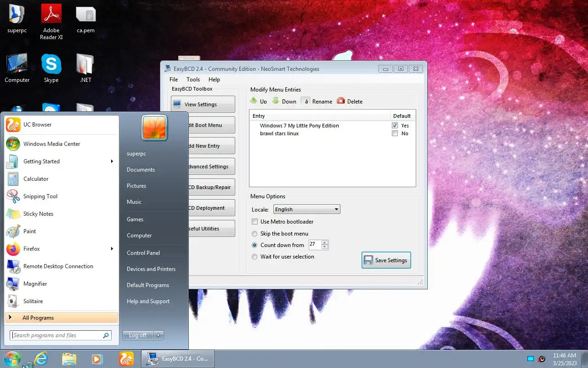Screen dimensions: 588x368
Task: Open the File menu in EasyBCD
Action: [x=174, y=80]
